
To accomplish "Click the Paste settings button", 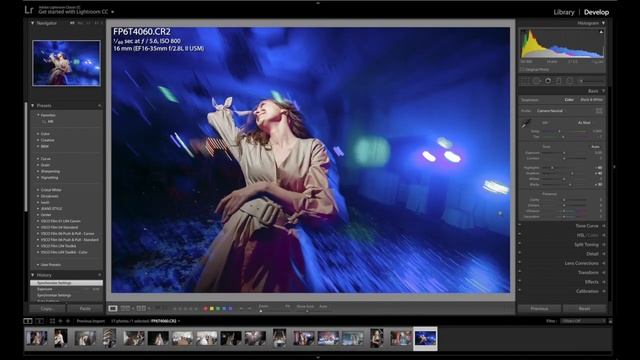I will (85, 309).
